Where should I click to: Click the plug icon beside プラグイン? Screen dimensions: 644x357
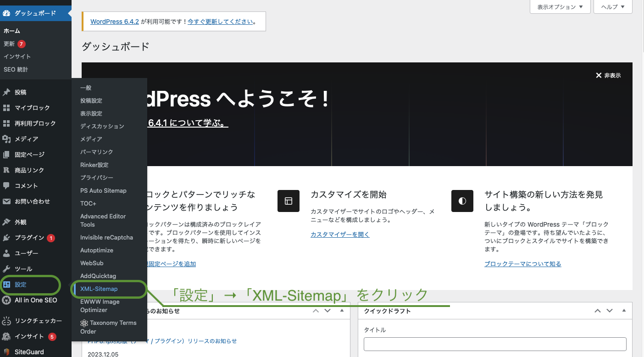click(x=6, y=238)
